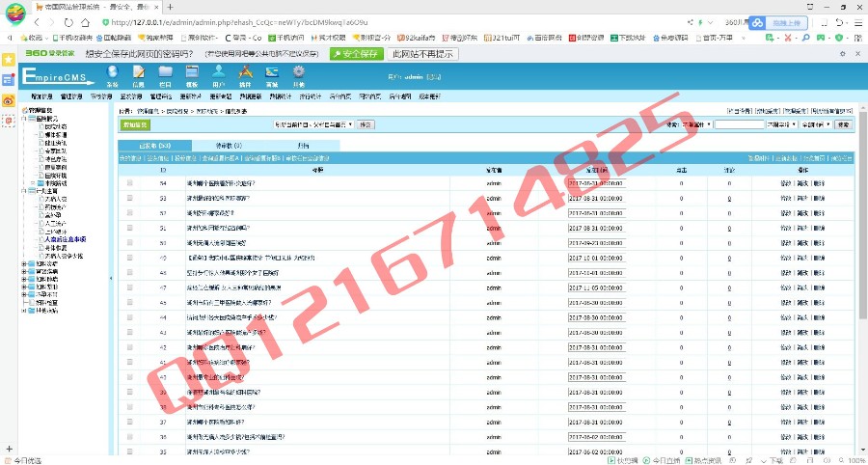Image resolution: width=868 pixels, height=465 pixels.
Task: Tick checkbox for row ID 51
Action: tap(130, 228)
